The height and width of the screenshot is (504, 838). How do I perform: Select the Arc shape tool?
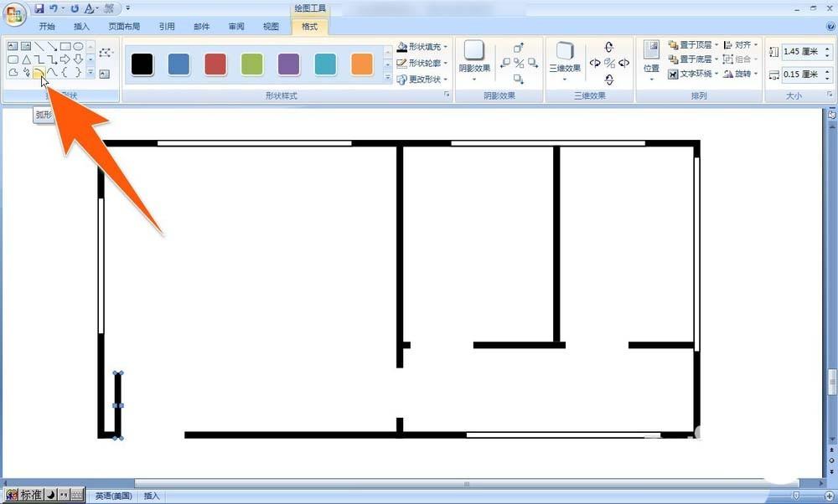(39, 72)
